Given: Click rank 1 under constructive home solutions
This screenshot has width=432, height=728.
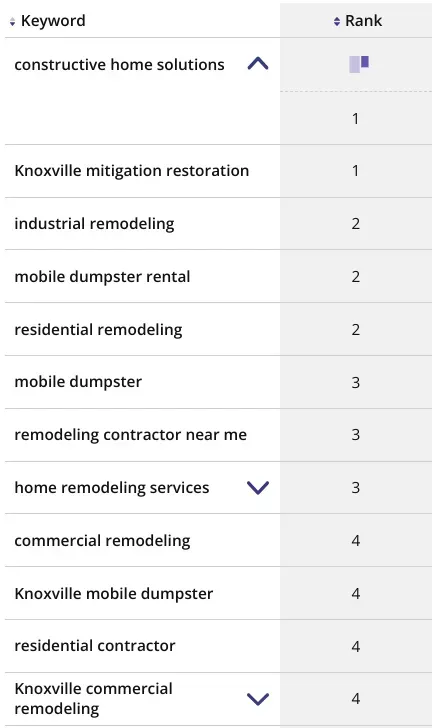Looking at the screenshot, I should click(356, 119).
